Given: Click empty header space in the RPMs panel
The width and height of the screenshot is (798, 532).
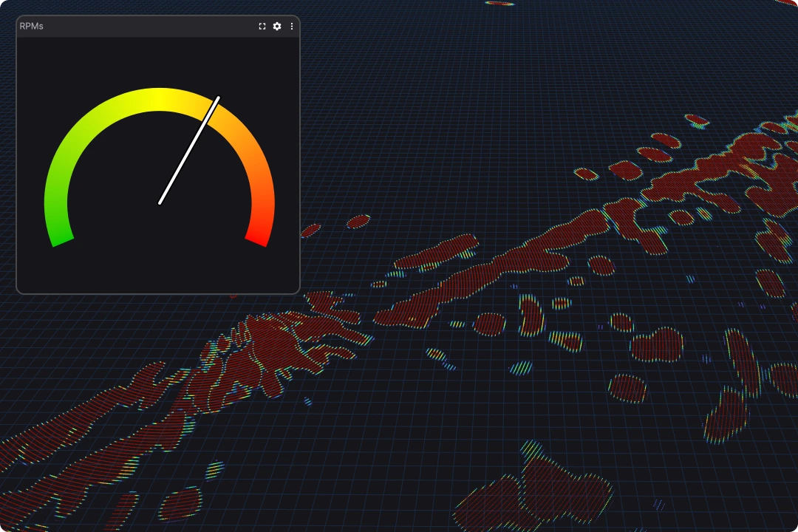Looking at the screenshot, I should 148,27.
